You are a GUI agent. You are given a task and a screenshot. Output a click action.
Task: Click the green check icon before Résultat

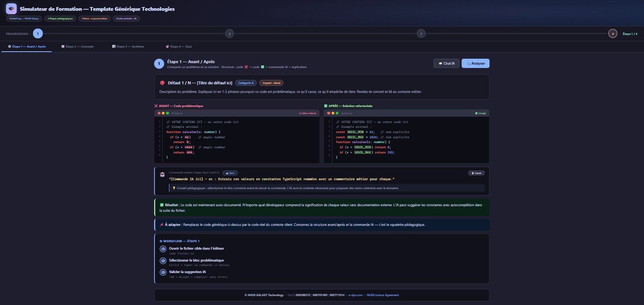pos(162,205)
